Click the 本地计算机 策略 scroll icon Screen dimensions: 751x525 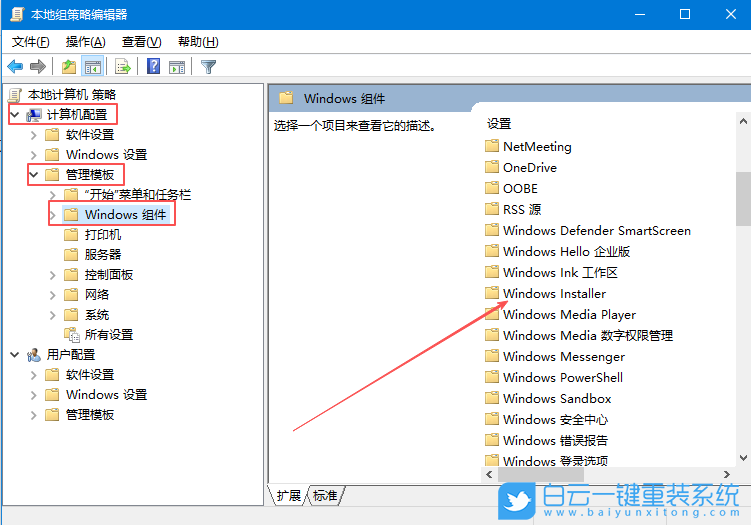click(14, 95)
